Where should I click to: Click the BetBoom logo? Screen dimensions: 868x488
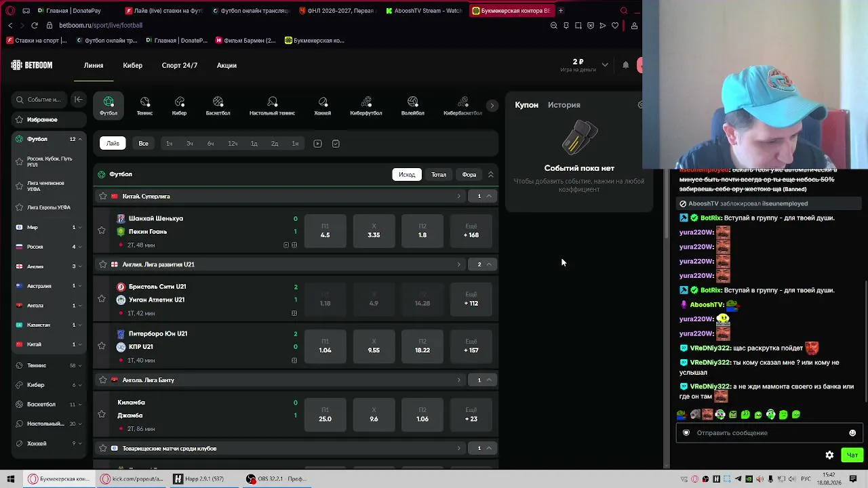point(32,65)
